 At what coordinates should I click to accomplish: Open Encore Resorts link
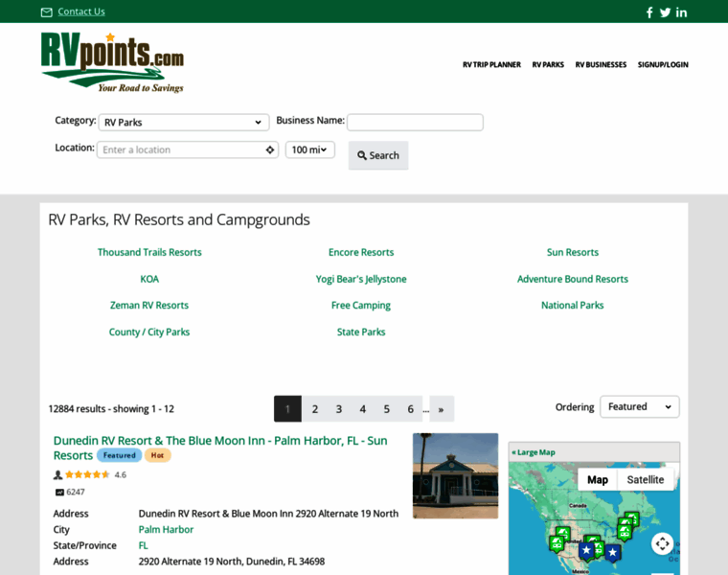point(361,252)
